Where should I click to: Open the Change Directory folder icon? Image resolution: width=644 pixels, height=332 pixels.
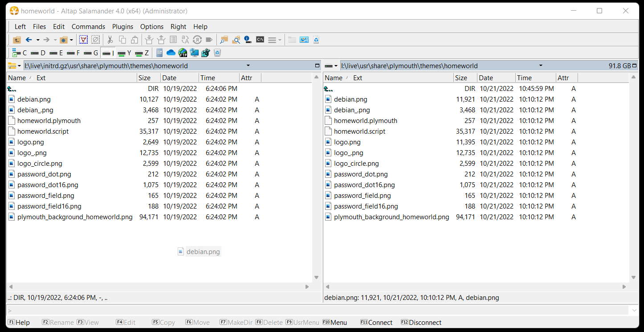224,40
